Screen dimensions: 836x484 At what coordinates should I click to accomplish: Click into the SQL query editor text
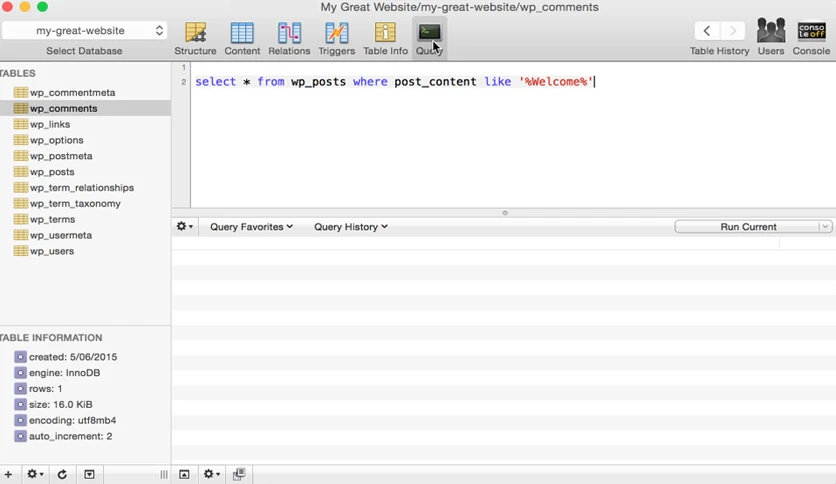tap(395, 82)
